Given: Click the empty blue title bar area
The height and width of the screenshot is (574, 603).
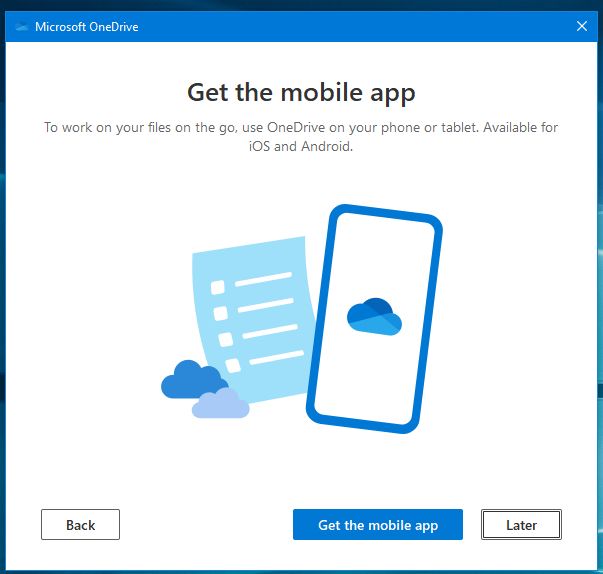Looking at the screenshot, I should click(350, 27).
